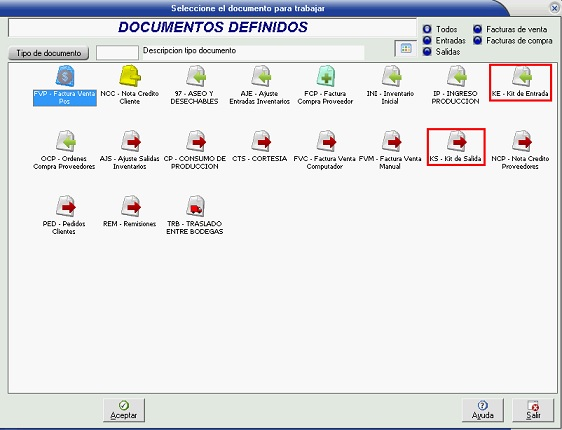Choose the TRB Traslado Entre Bodegas truck icon
The height and width of the screenshot is (430, 562).
[195, 206]
